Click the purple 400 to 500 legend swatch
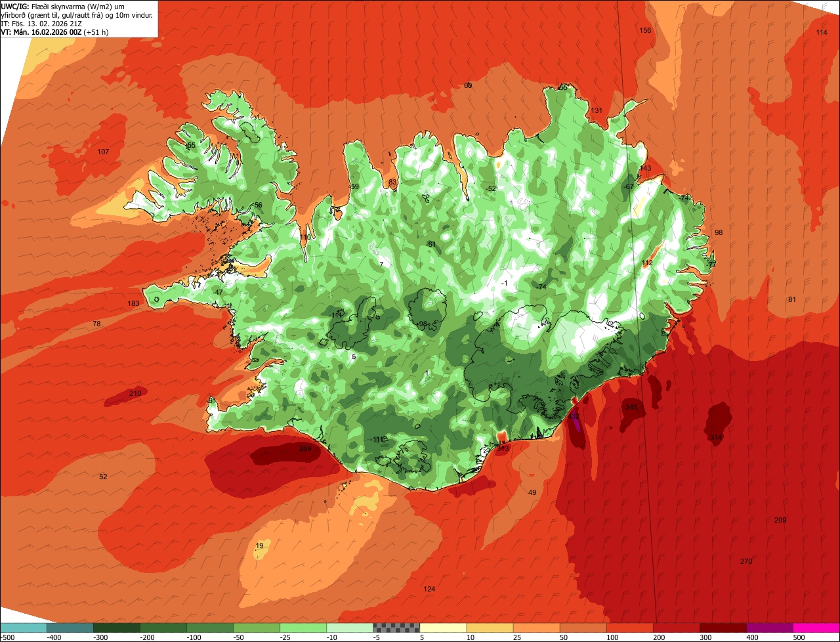 click(x=769, y=628)
